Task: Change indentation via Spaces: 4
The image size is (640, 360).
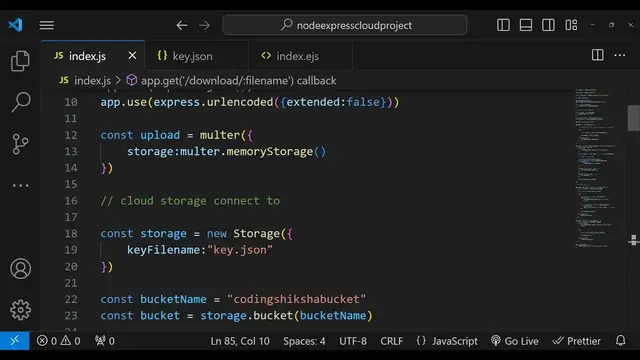Action: [x=304, y=341]
